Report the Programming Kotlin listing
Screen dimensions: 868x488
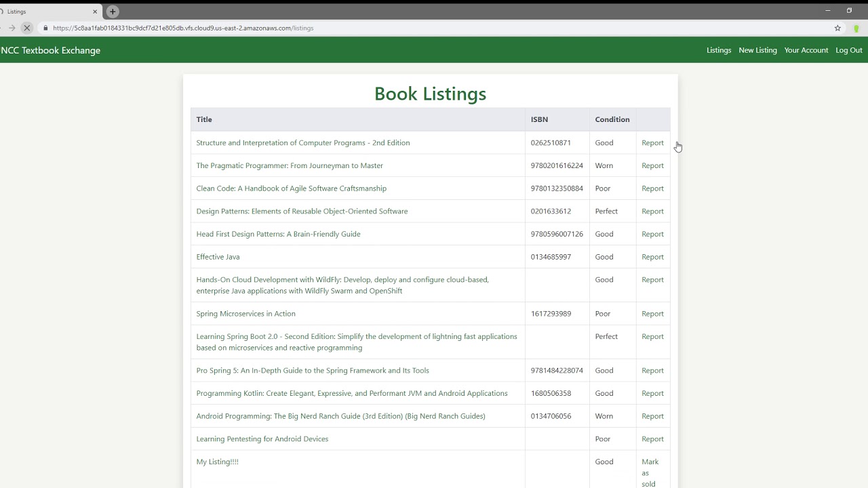pyautogui.click(x=652, y=393)
